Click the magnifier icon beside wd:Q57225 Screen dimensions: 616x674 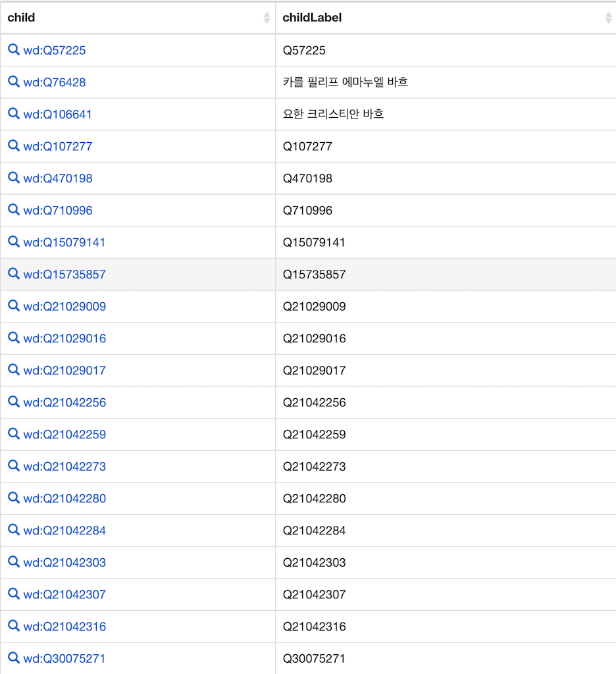tap(14, 49)
